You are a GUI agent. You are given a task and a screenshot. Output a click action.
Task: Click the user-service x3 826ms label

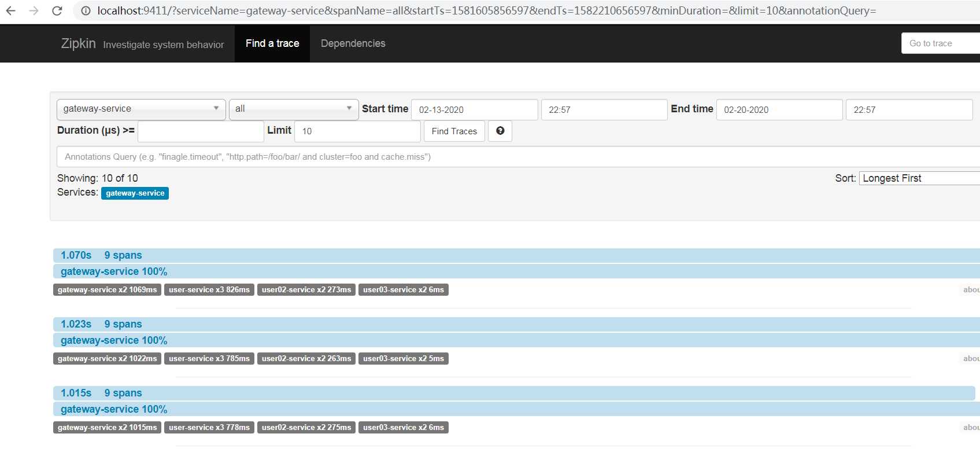tap(209, 290)
